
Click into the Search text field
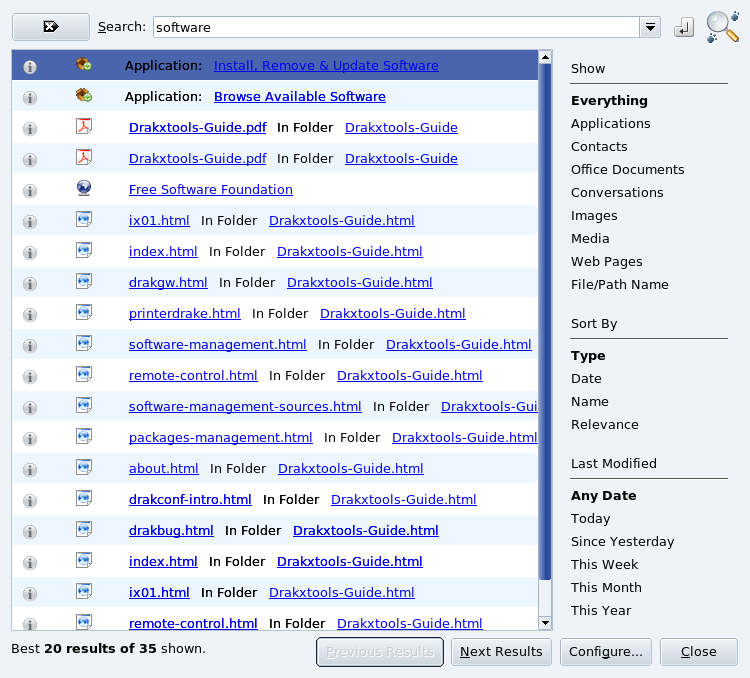coord(395,27)
